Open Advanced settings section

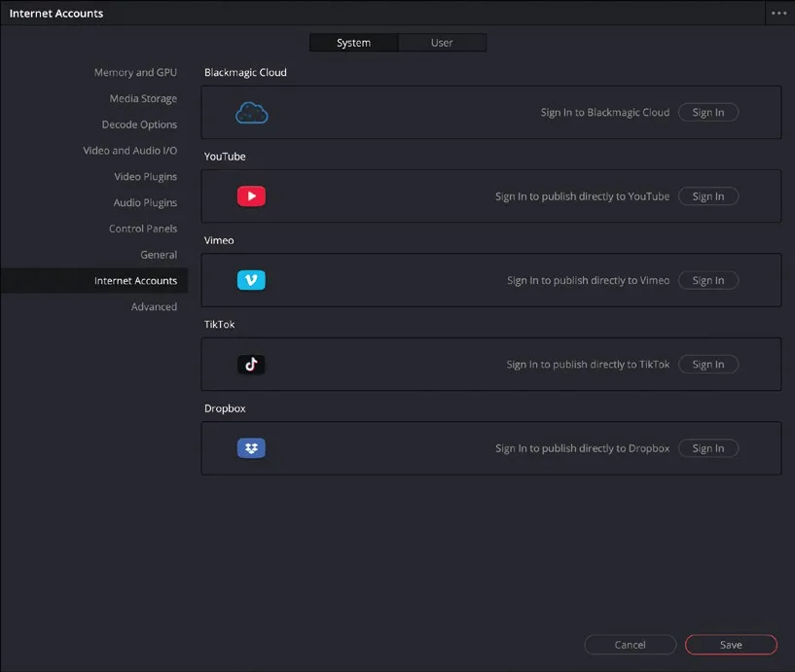[x=154, y=306]
